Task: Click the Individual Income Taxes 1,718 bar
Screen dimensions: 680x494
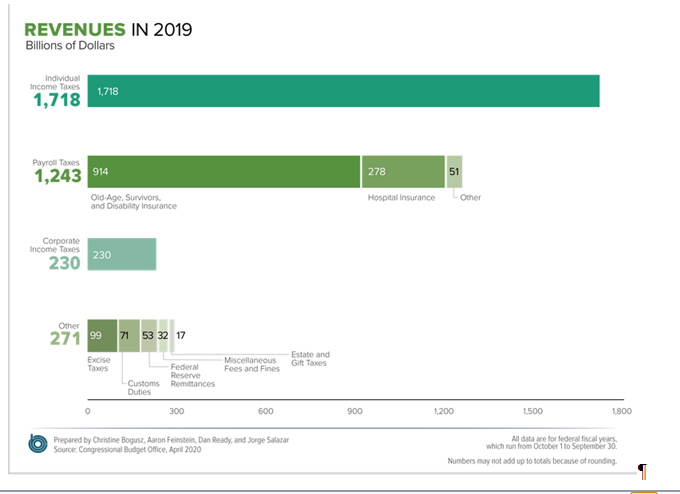Action: (343, 91)
